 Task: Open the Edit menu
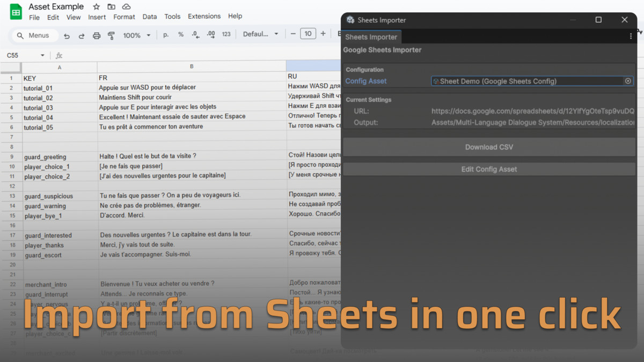pyautogui.click(x=53, y=17)
